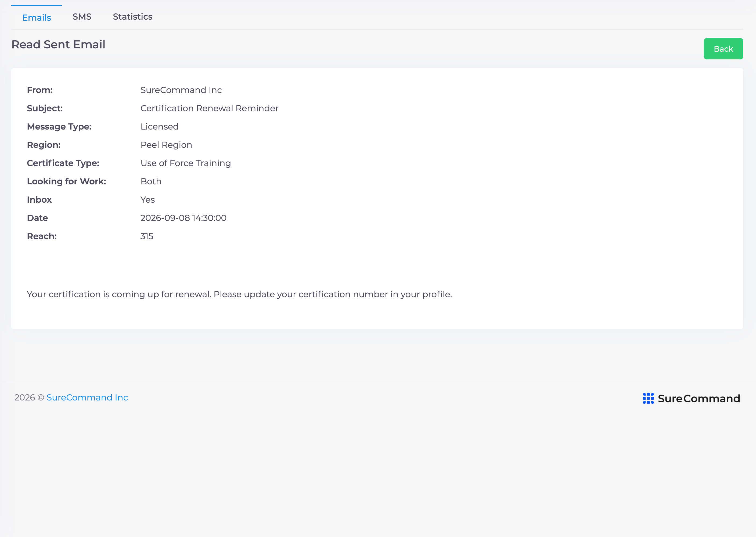Click the Peel Region value
Screen dimensions: 756x537
(x=166, y=145)
